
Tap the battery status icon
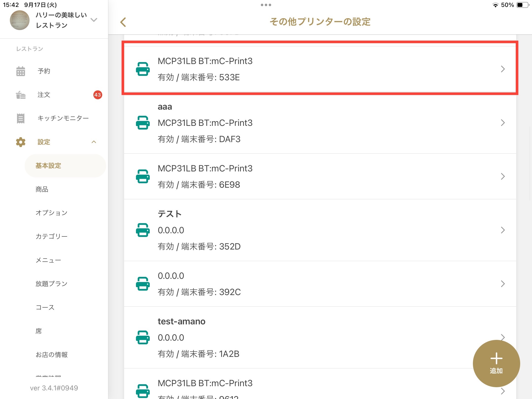pyautogui.click(x=523, y=5)
